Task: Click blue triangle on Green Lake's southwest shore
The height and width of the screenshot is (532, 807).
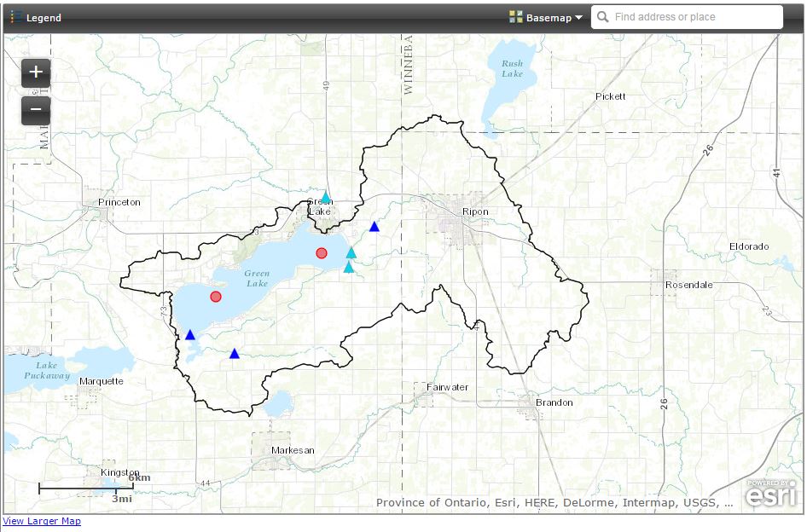Action: [190, 335]
